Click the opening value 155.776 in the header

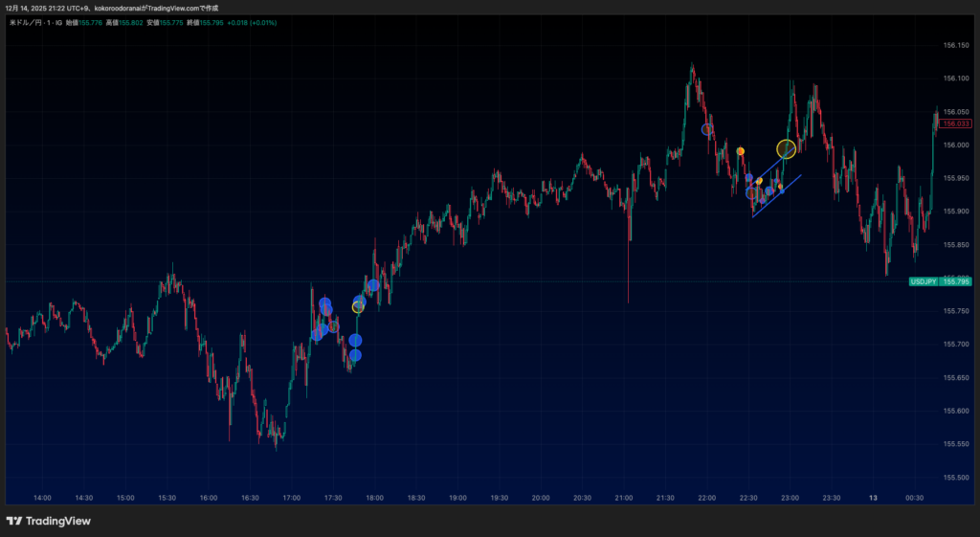(x=93, y=22)
